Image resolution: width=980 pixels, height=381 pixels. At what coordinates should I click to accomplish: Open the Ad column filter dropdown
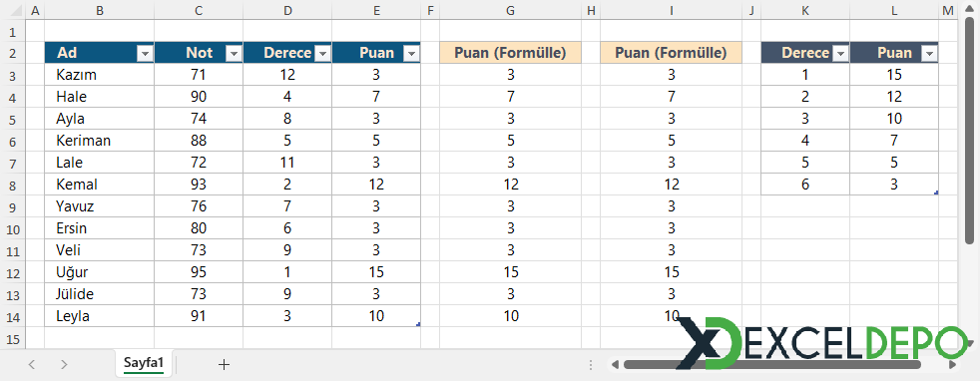point(145,54)
